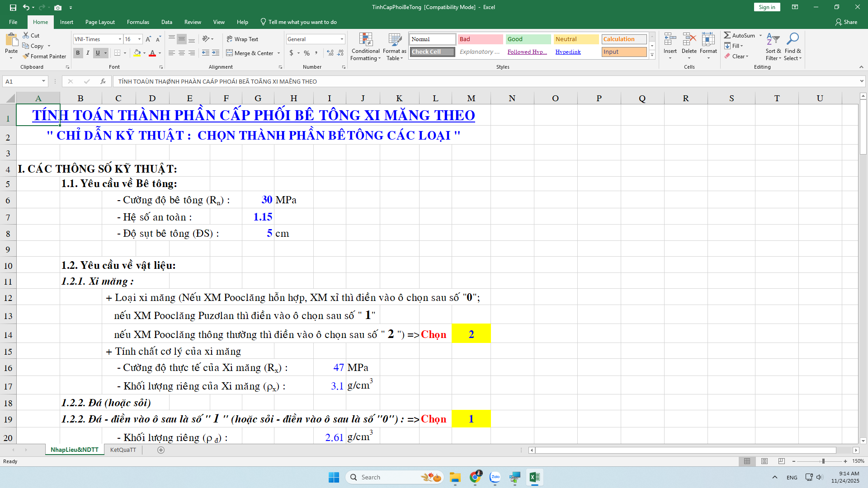Apply the Good cell style
The height and width of the screenshot is (488, 868).
coord(528,39)
